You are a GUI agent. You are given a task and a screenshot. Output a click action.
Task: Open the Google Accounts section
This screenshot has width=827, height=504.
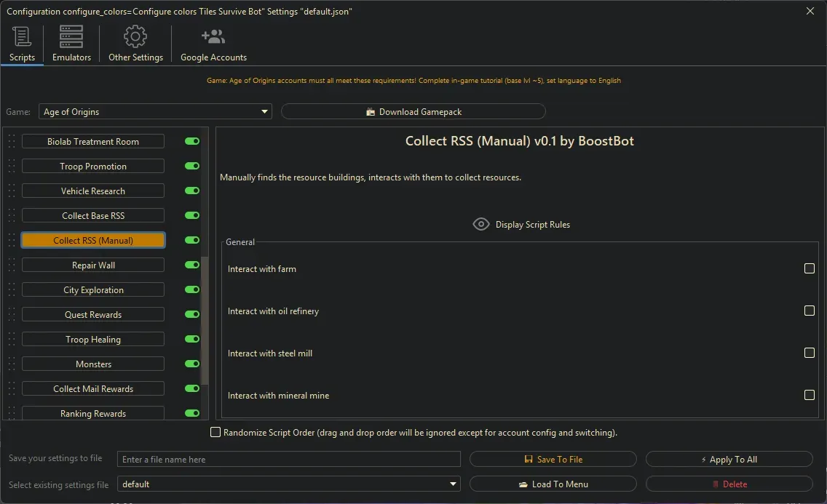click(213, 34)
